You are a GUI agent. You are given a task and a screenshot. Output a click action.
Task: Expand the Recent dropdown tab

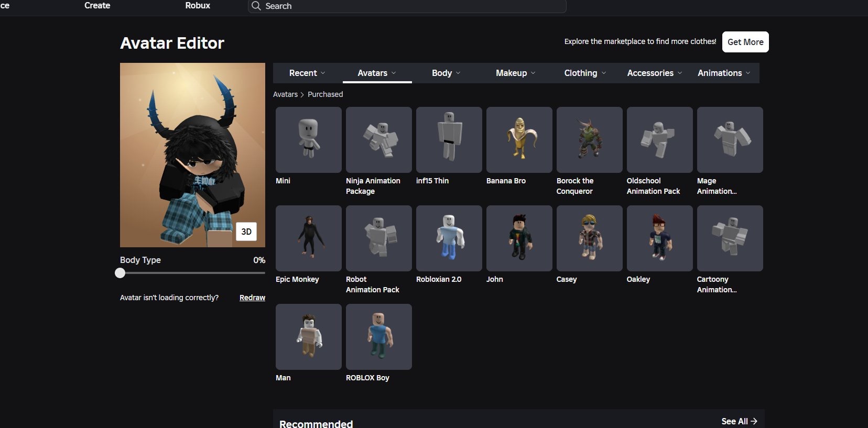pos(307,73)
